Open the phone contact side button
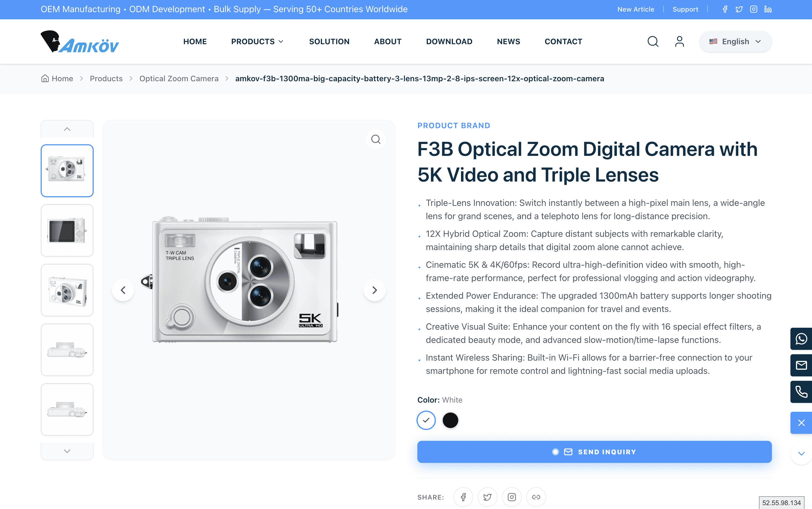This screenshot has height=509, width=812. click(x=801, y=392)
